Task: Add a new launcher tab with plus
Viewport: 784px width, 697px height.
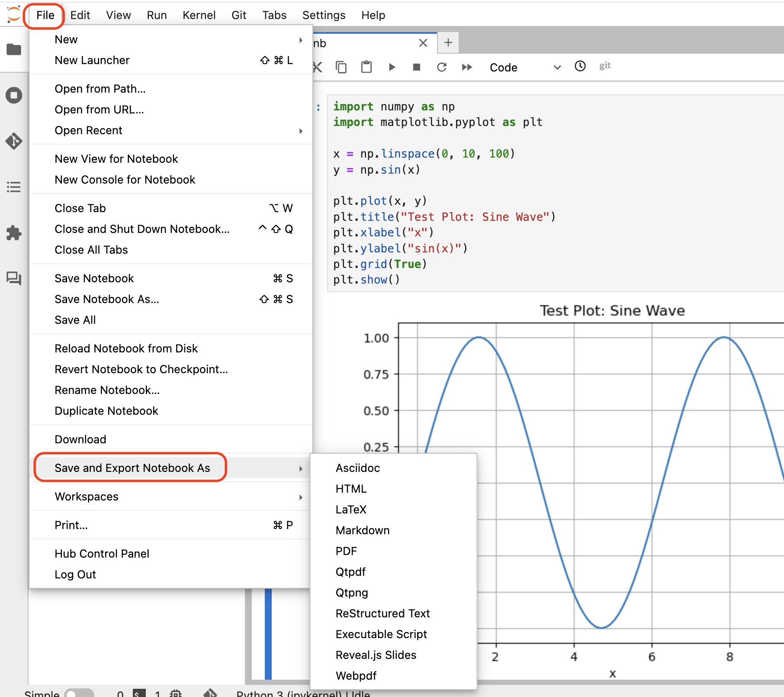Action: pyautogui.click(x=448, y=42)
